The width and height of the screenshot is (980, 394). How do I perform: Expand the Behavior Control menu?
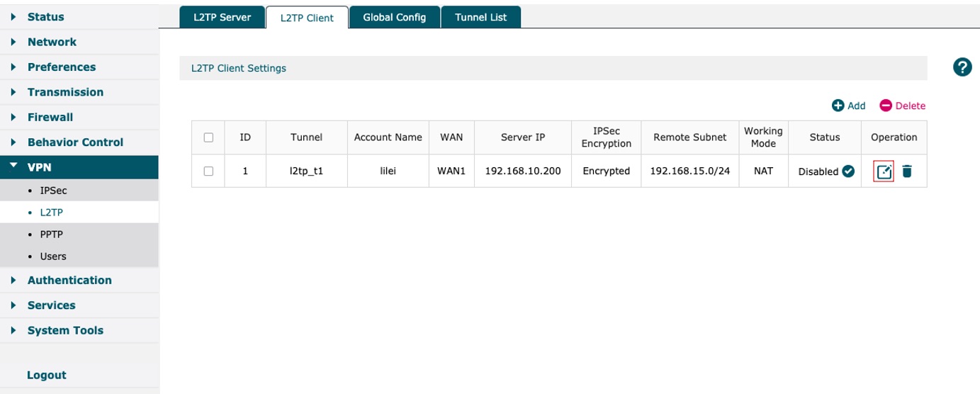point(79,142)
